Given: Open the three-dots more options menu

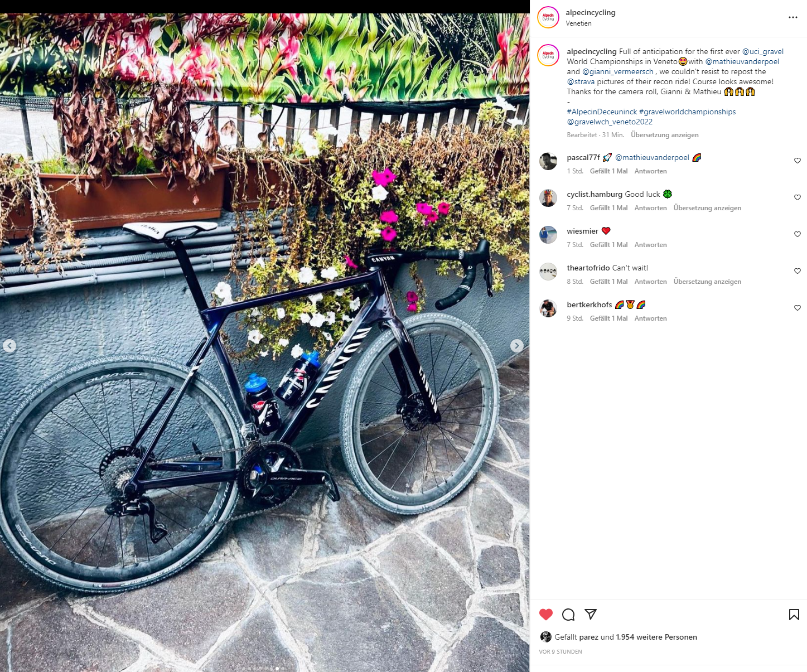Looking at the screenshot, I should point(793,18).
